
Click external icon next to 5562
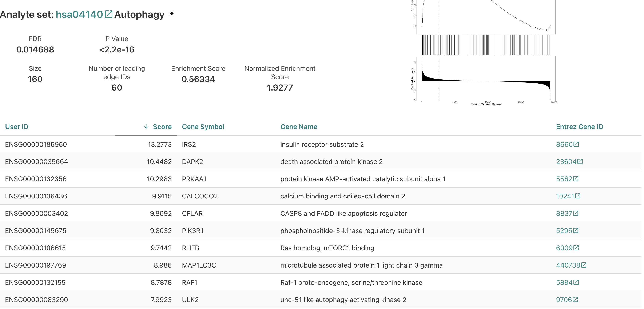tap(576, 179)
